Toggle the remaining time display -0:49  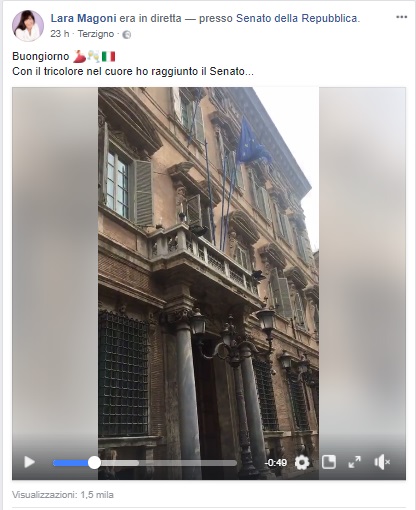tap(276, 463)
